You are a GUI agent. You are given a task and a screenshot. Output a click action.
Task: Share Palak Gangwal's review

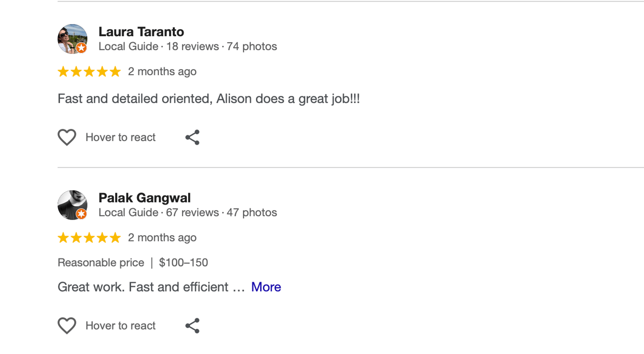pyautogui.click(x=193, y=326)
